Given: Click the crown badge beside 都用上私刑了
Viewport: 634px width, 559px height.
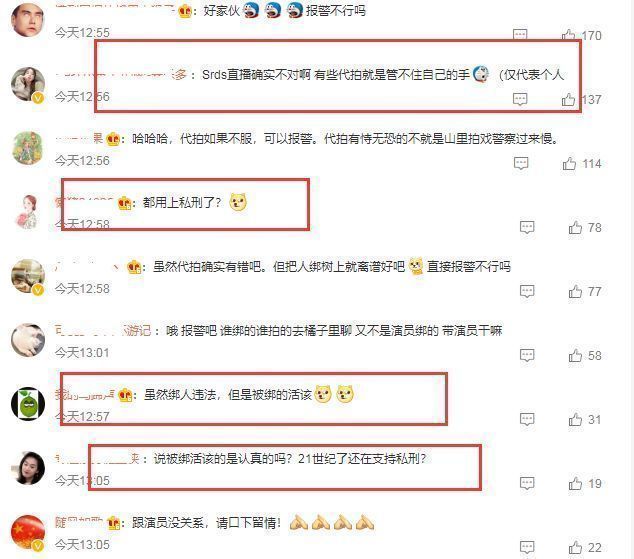Looking at the screenshot, I should click(x=126, y=203).
